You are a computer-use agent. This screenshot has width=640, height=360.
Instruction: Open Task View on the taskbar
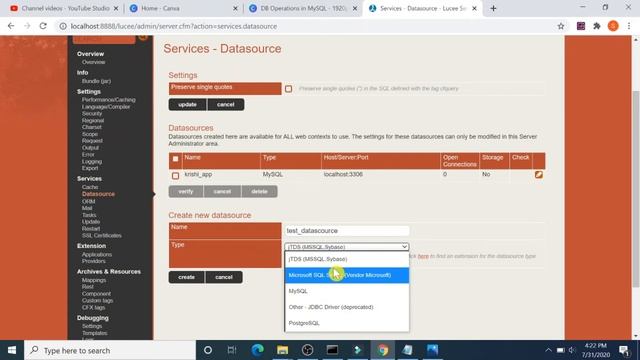pyautogui.click(x=232, y=350)
